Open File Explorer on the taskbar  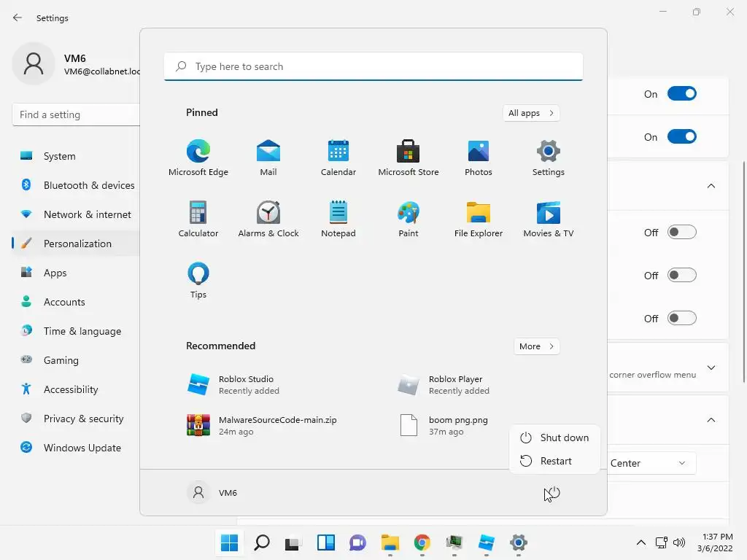(390, 542)
